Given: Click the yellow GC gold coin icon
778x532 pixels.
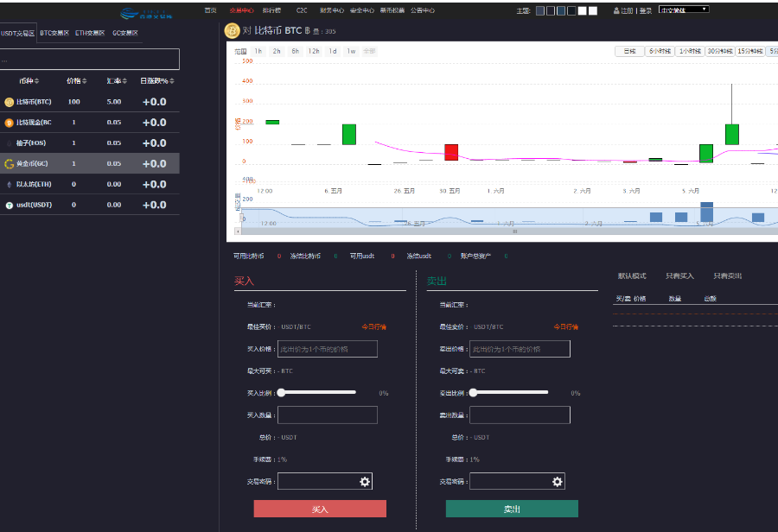Looking at the screenshot, I should point(9,164).
